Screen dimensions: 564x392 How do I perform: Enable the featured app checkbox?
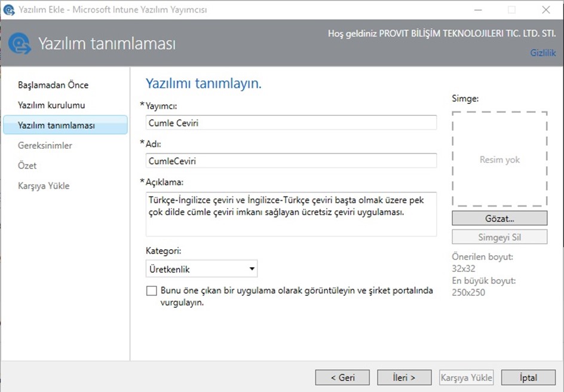pyautogui.click(x=152, y=290)
